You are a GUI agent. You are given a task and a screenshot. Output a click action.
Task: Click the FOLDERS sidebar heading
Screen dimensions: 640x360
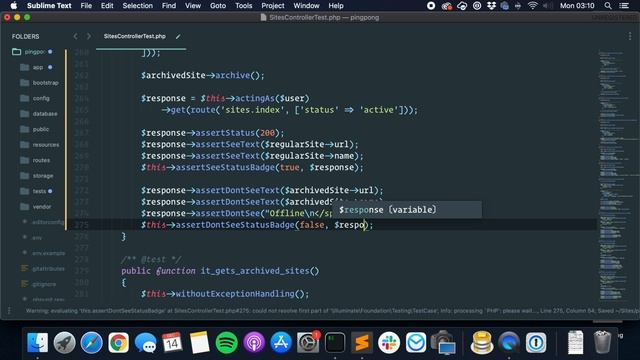click(25, 36)
